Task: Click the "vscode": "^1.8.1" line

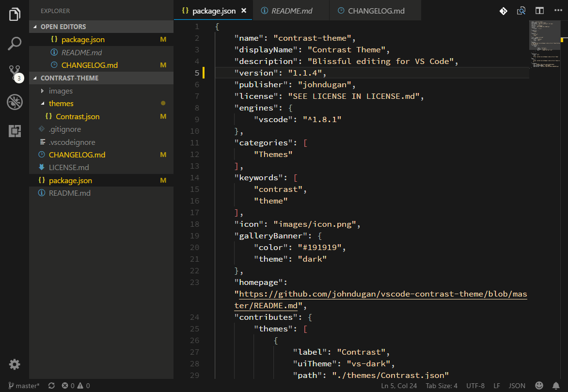Action: [x=298, y=120]
